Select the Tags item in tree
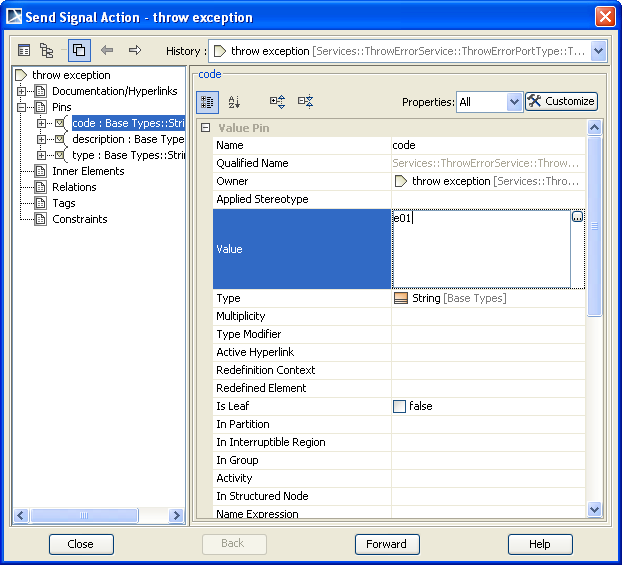 64,203
